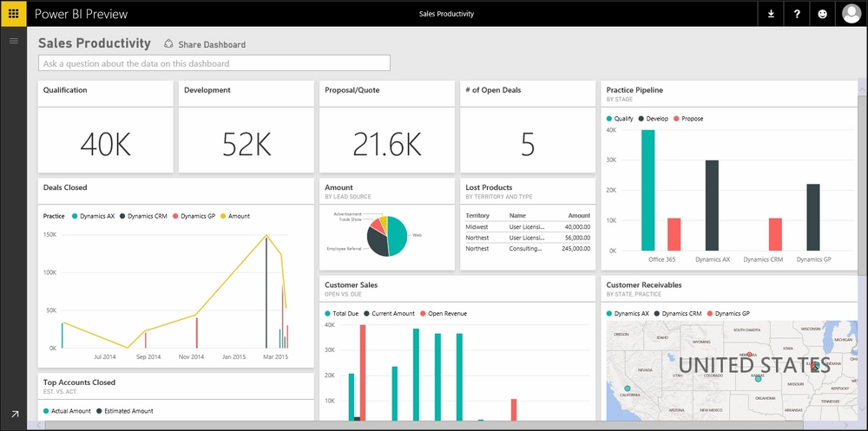
Task: Click Dynamics AX legend in Deals Closed
Action: pos(93,216)
